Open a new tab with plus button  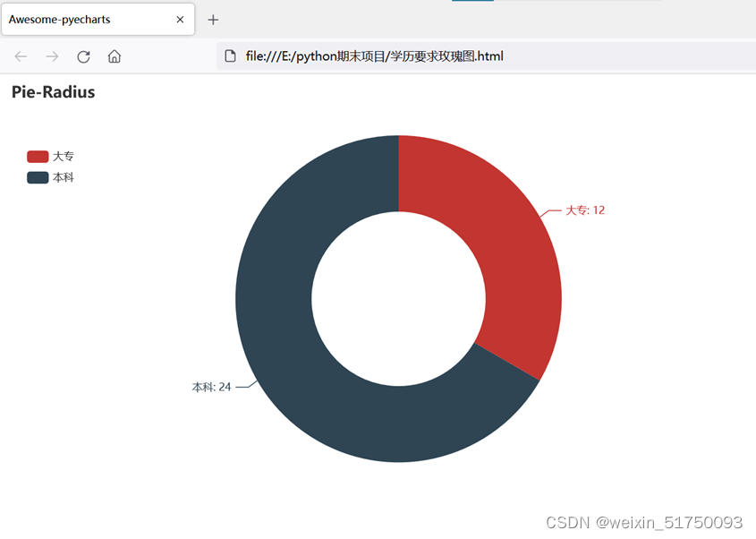(213, 20)
